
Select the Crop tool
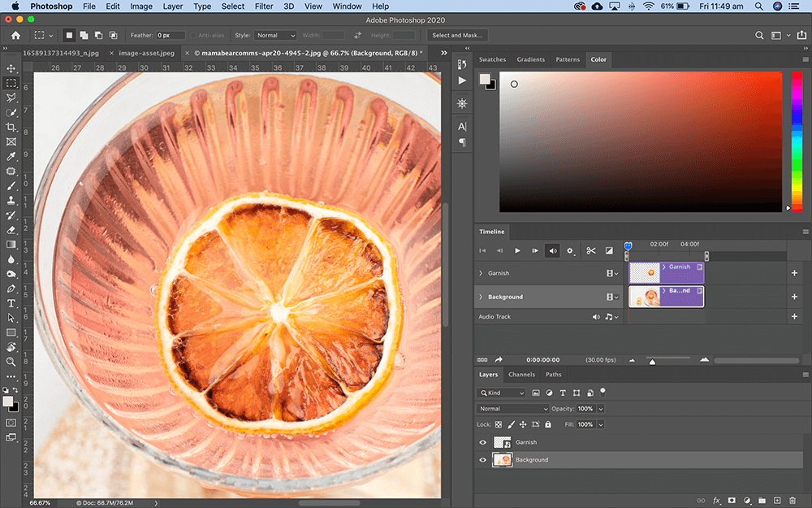click(11, 127)
